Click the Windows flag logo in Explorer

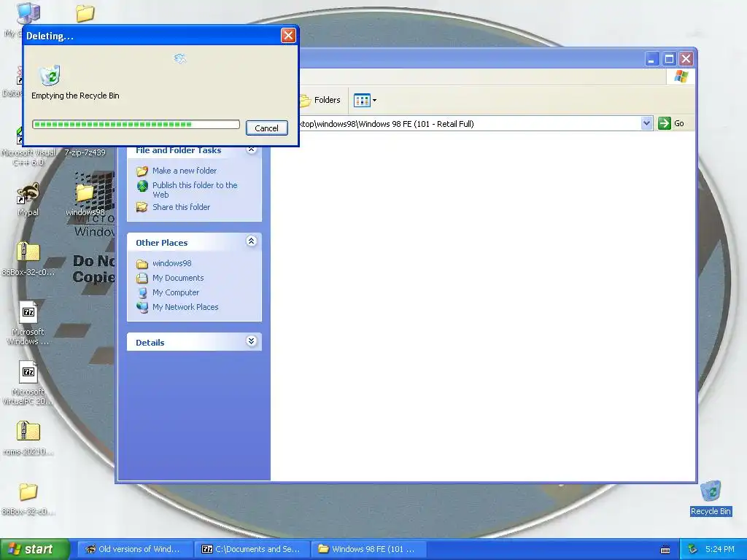[x=681, y=77]
